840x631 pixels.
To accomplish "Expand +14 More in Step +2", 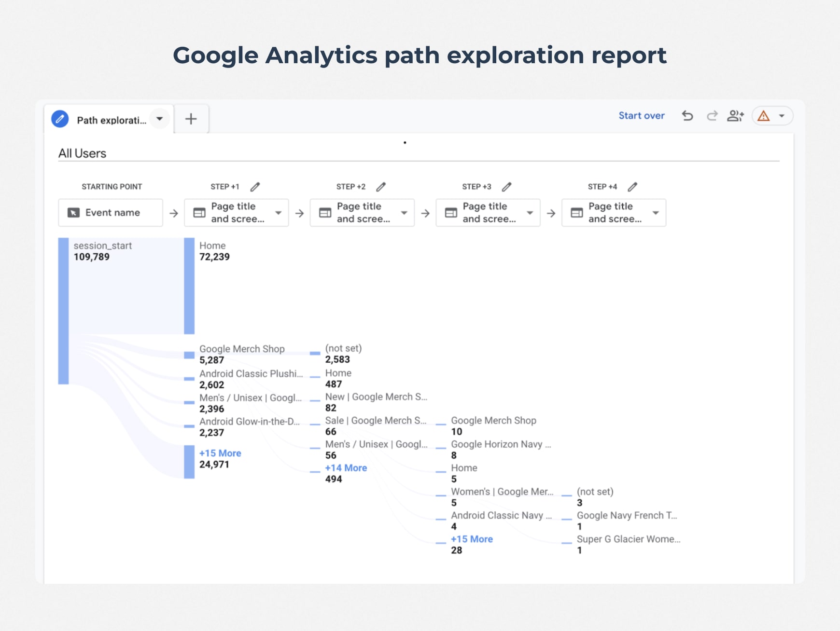I will tap(346, 468).
